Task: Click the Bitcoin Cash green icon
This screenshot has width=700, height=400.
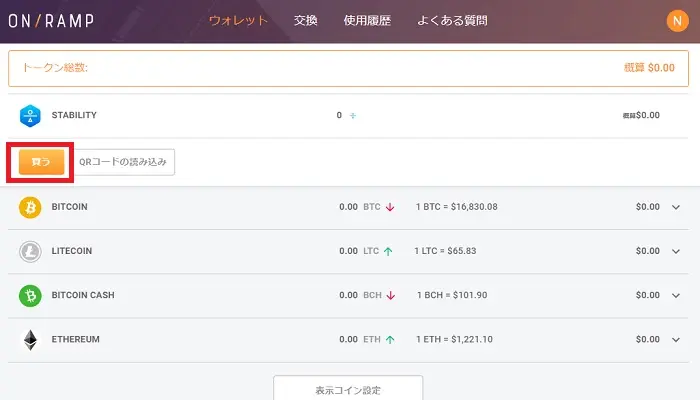Action: click(x=31, y=296)
